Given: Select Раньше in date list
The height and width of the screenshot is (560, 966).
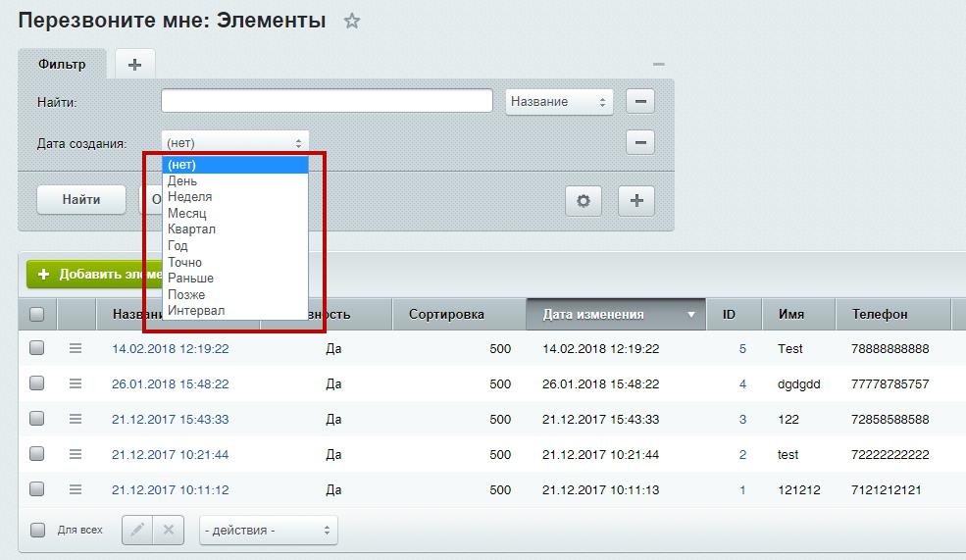Looking at the screenshot, I should click(x=234, y=279).
